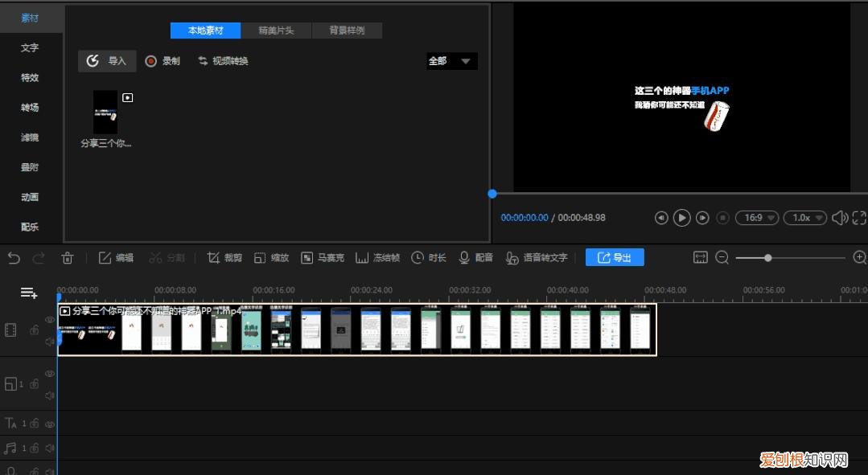
Task: Click the delete (trash) icon in toolbar
Action: tap(68, 257)
